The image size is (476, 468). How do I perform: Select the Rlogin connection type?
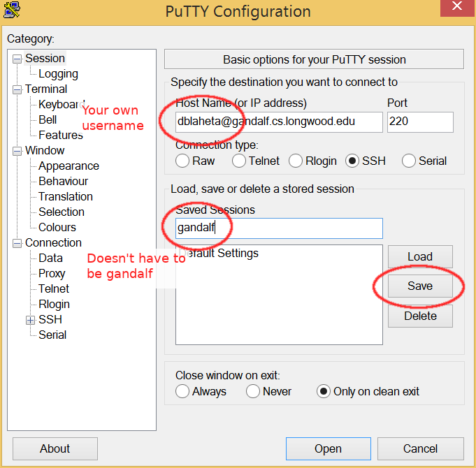[x=312, y=161]
